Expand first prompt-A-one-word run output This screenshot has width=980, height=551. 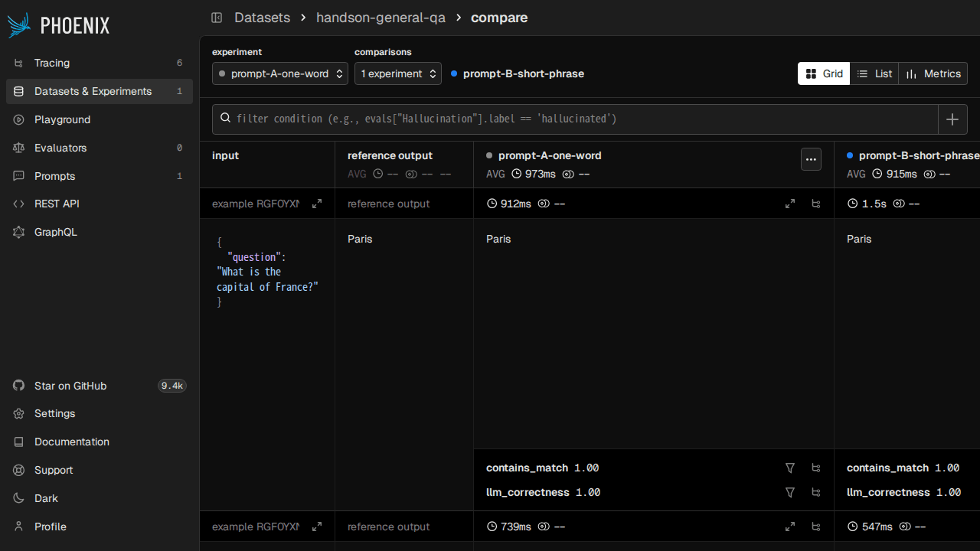[790, 204]
